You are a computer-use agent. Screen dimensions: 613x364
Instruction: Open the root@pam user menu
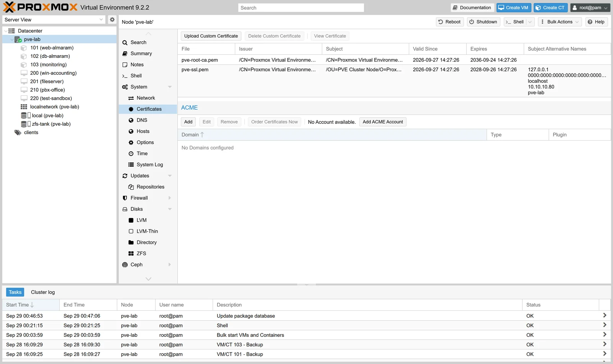(x=590, y=8)
